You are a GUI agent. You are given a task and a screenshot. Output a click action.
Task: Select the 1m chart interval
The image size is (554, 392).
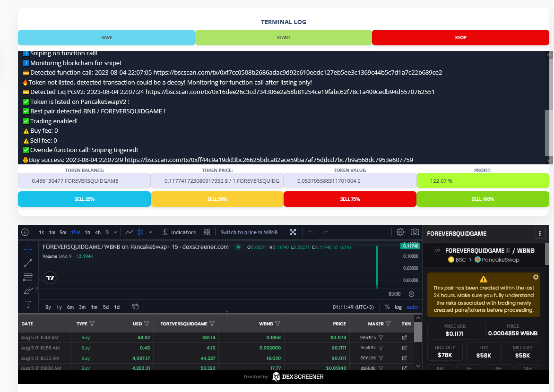(x=52, y=232)
